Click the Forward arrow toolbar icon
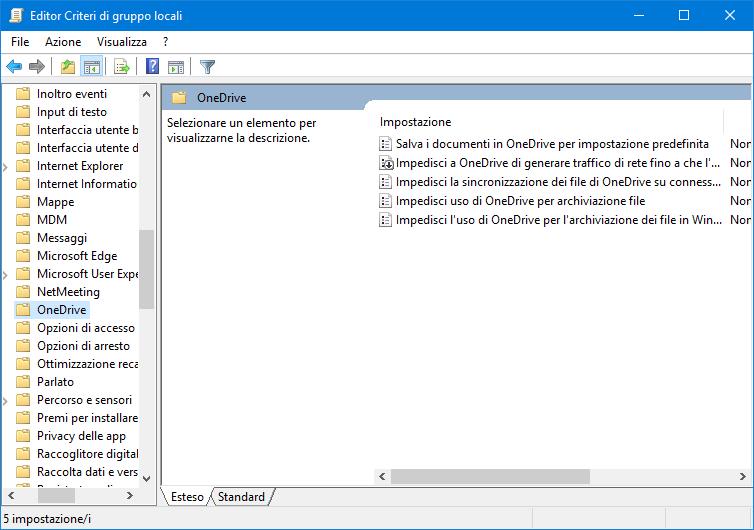This screenshot has width=754, height=530. coord(37,66)
